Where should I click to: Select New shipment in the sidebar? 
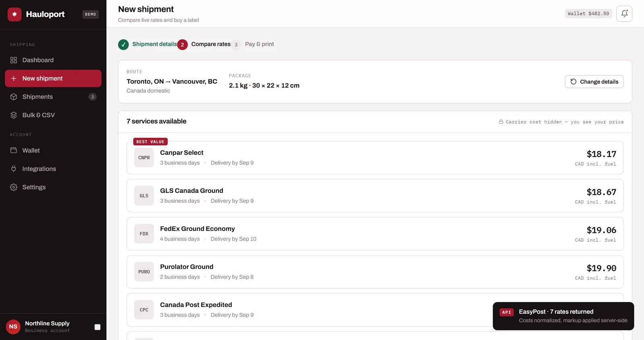click(x=53, y=79)
